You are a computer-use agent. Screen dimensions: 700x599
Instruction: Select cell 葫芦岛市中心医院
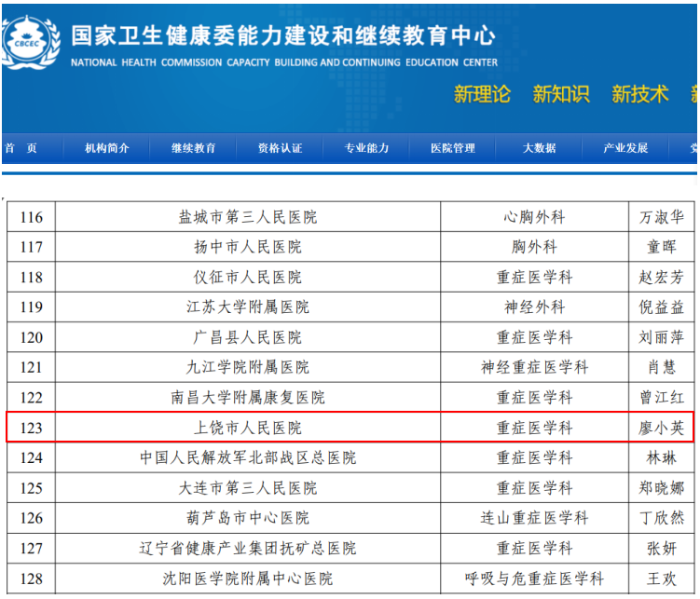click(248, 518)
